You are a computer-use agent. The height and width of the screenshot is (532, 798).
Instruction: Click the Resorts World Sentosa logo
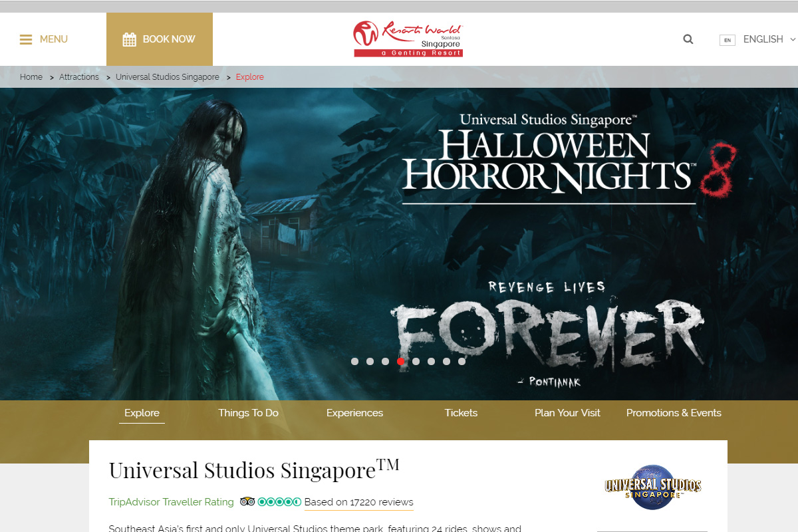click(408, 39)
